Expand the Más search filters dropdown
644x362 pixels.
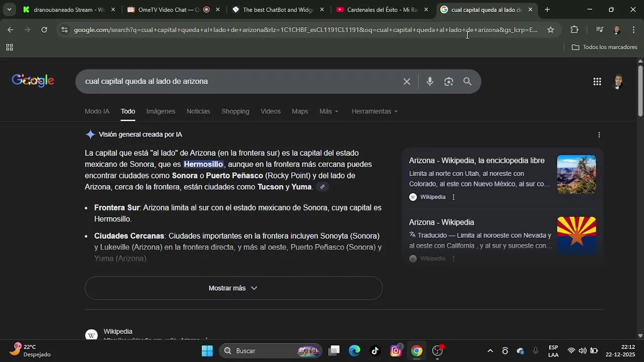329,111
